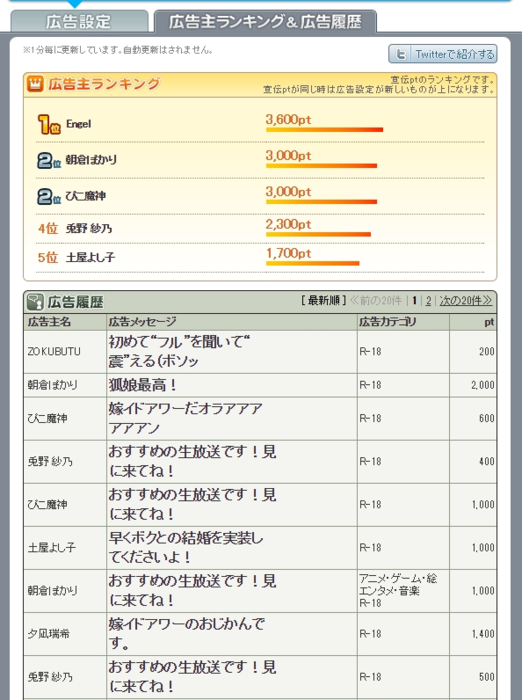
Task: Switch to the 広告設定 tab
Action: coord(79,21)
